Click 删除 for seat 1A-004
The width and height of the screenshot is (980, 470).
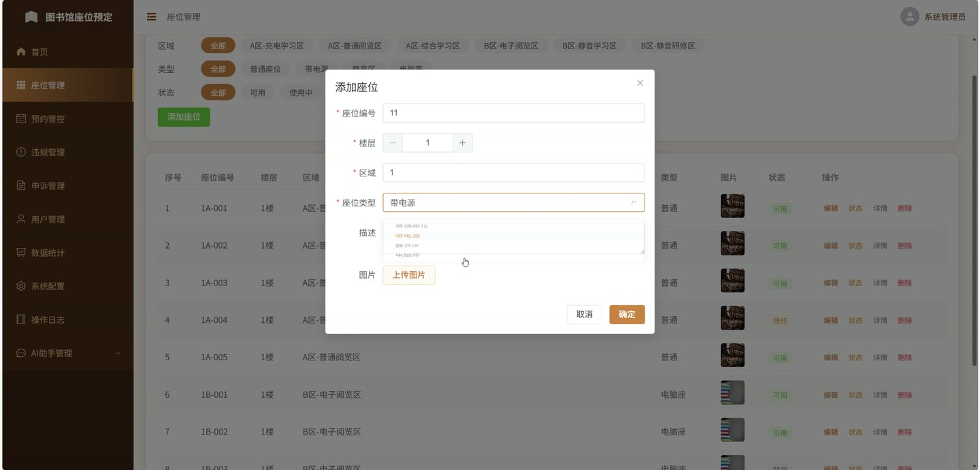pyautogui.click(x=904, y=320)
